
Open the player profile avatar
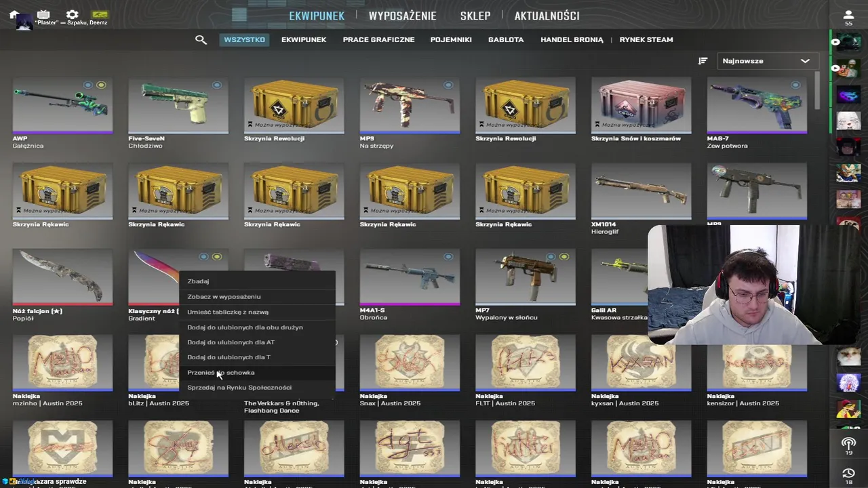click(24, 23)
